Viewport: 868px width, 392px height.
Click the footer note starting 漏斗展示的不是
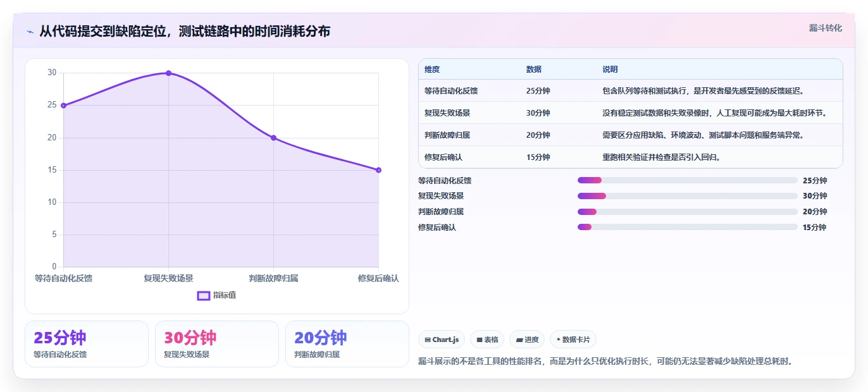[x=605, y=362]
